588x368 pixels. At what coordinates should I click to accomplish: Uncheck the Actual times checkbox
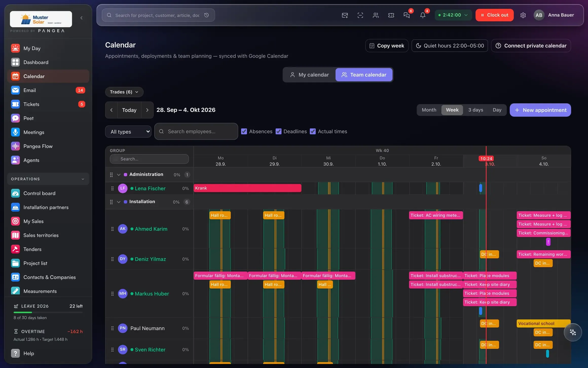(x=313, y=131)
